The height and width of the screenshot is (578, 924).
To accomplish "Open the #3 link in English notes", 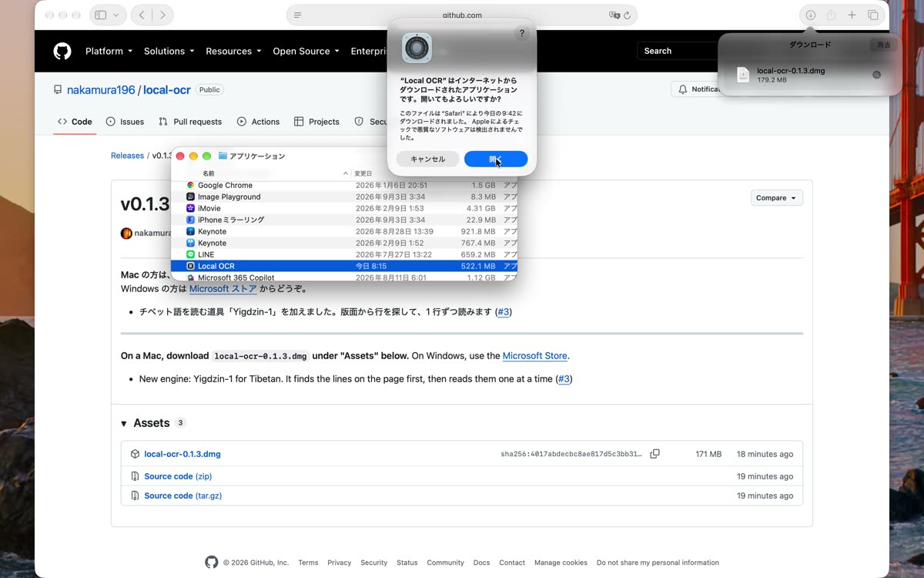I will 564,379.
